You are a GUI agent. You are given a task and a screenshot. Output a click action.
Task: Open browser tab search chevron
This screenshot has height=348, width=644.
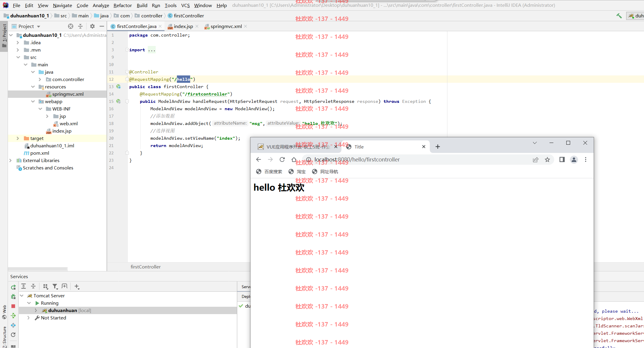[535, 143]
